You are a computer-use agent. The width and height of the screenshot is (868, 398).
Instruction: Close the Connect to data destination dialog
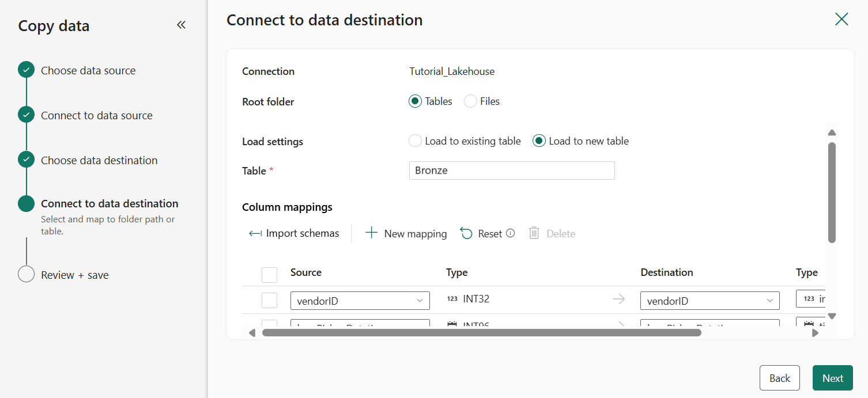click(841, 20)
